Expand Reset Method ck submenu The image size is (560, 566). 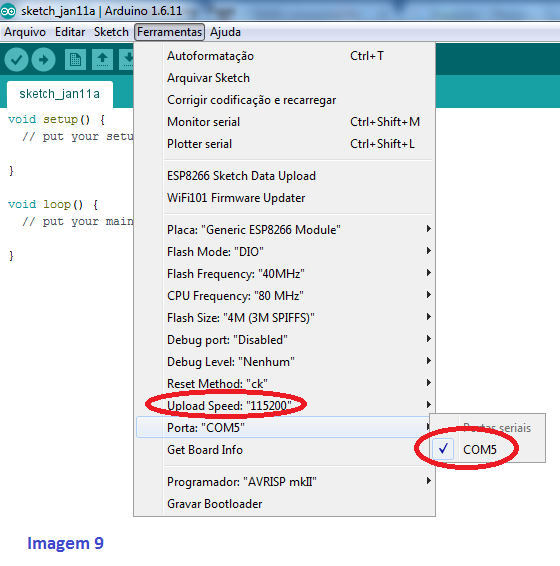[x=285, y=384]
